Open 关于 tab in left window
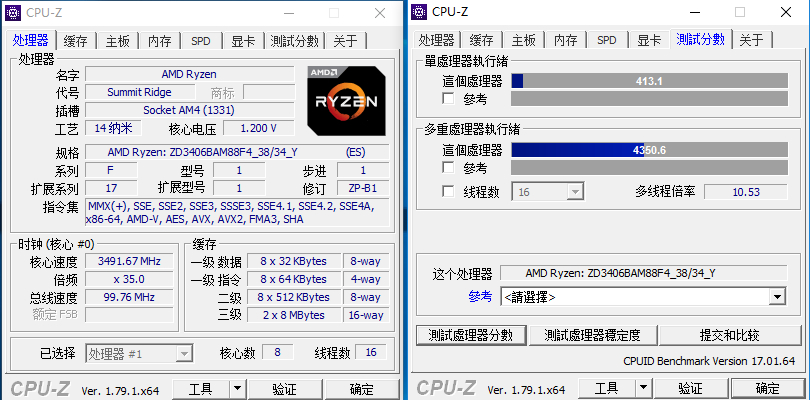 [x=346, y=41]
